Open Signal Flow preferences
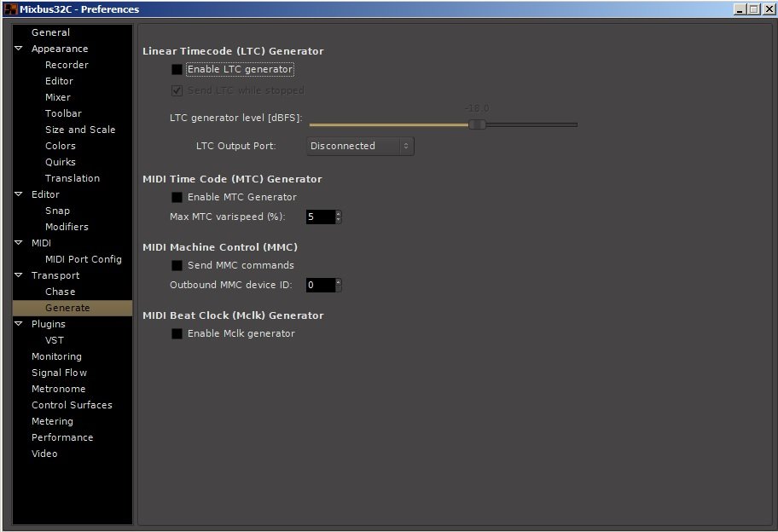The image size is (778, 532). pyautogui.click(x=59, y=373)
